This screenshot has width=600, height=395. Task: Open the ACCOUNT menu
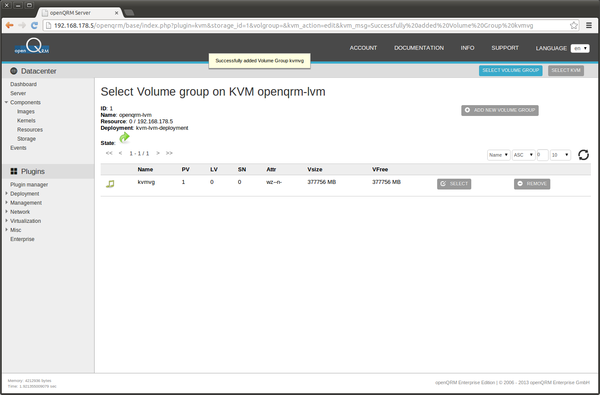pyautogui.click(x=363, y=48)
